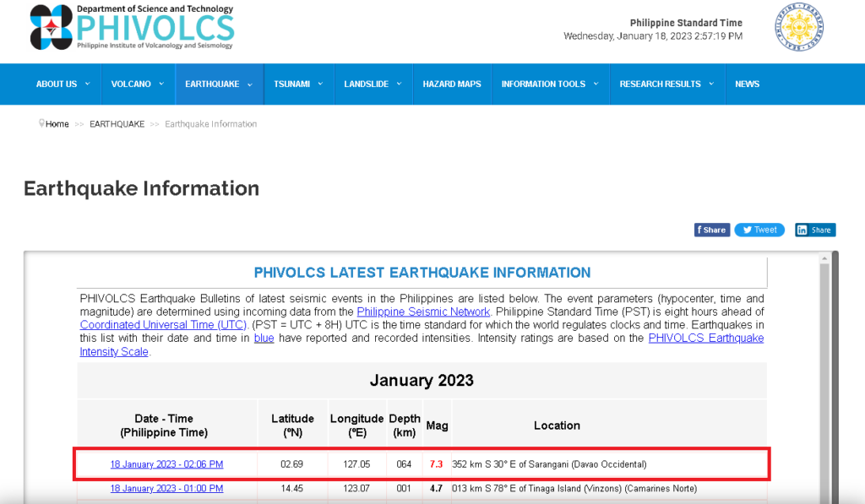This screenshot has height=504, width=865.
Task: Expand the ABOUT US dropdown arrow
Action: 87,84
